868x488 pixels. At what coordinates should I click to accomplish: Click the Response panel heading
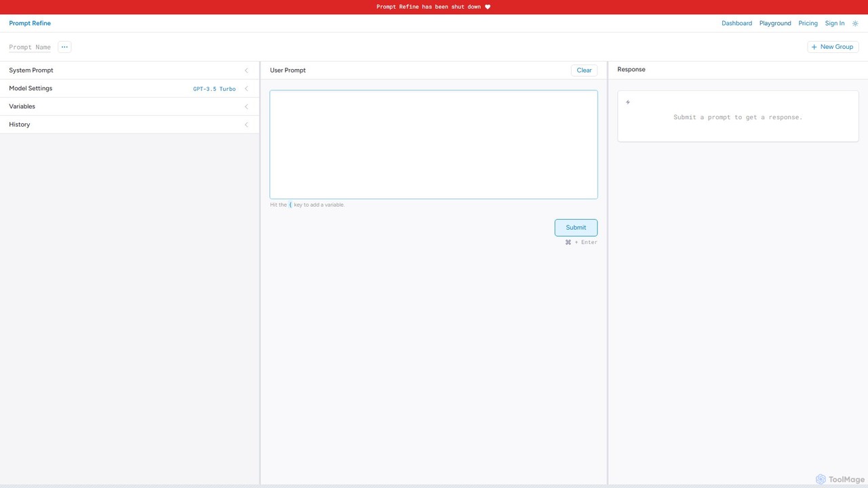pyautogui.click(x=631, y=70)
